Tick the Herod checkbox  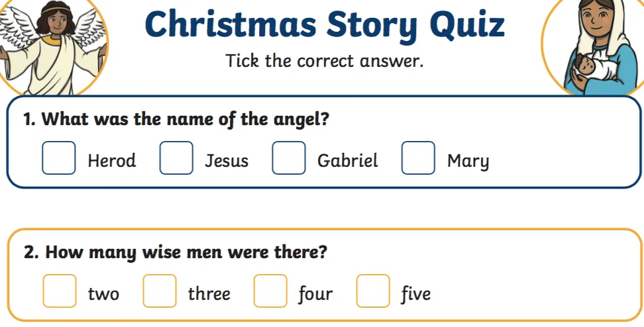pyautogui.click(x=59, y=158)
